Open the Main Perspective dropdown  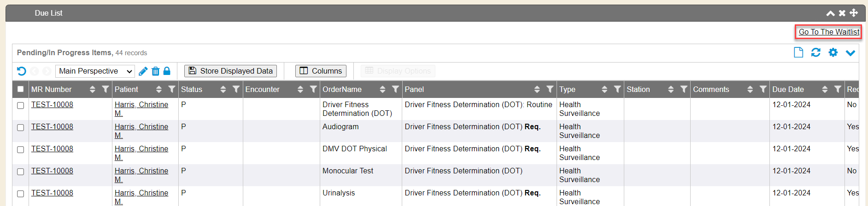95,71
